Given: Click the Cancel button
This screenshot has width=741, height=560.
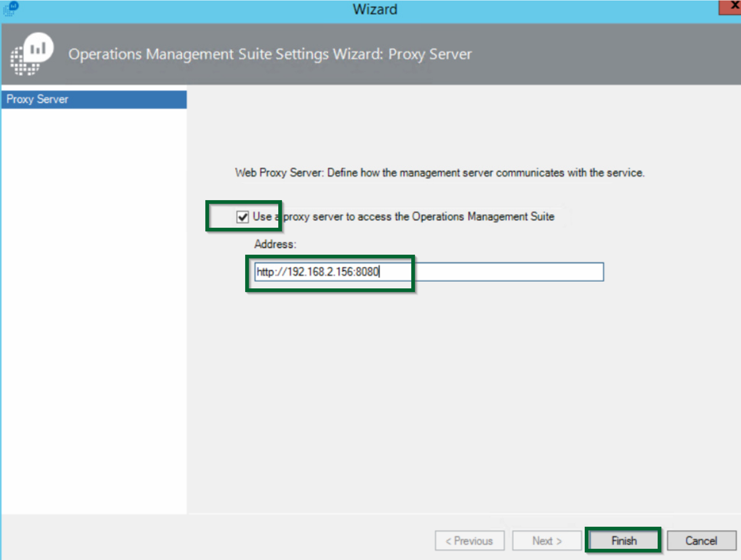Looking at the screenshot, I should [701, 540].
